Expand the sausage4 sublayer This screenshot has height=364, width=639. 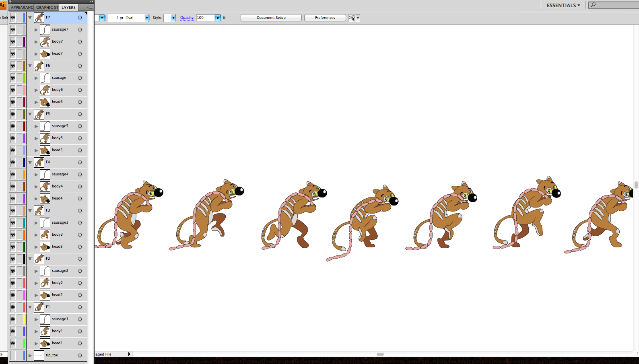click(x=36, y=175)
